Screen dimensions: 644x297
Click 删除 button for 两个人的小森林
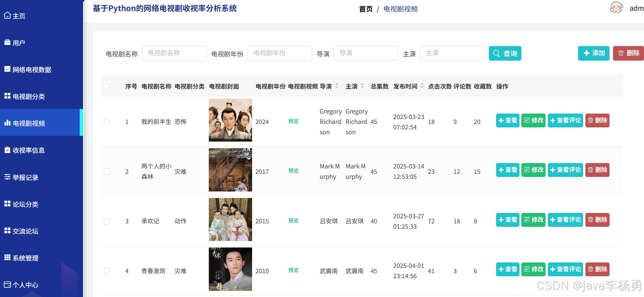point(597,170)
